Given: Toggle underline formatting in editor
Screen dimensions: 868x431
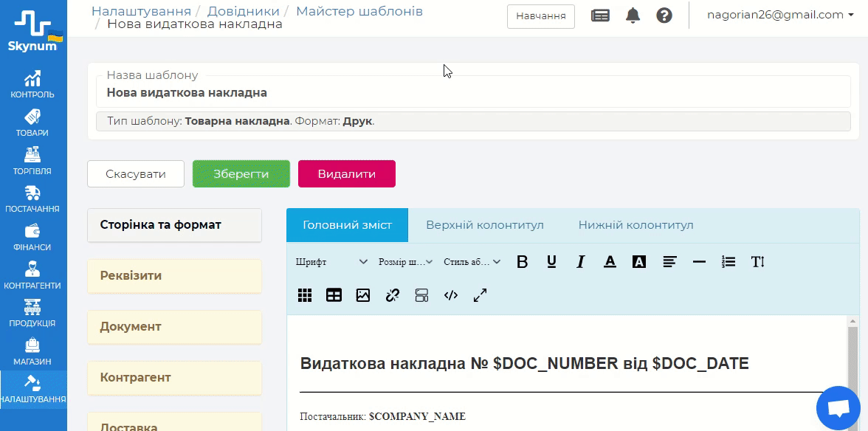Looking at the screenshot, I should coord(551,262).
